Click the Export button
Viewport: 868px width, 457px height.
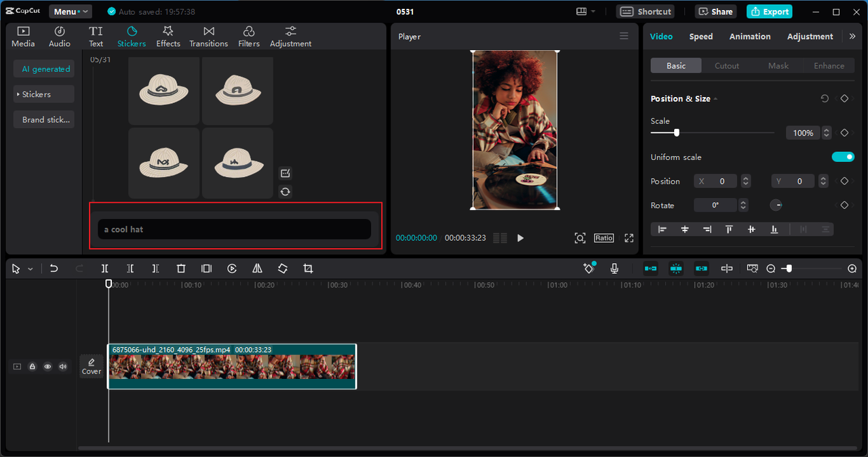click(769, 12)
